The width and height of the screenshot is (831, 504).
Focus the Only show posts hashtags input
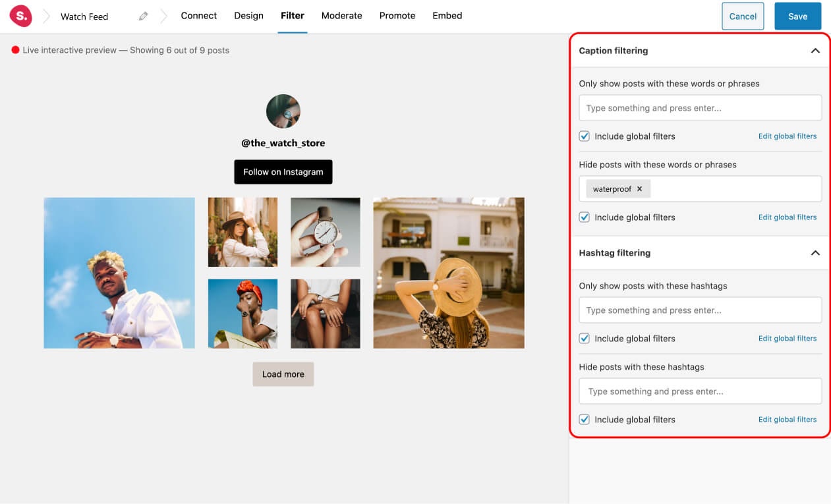point(700,310)
